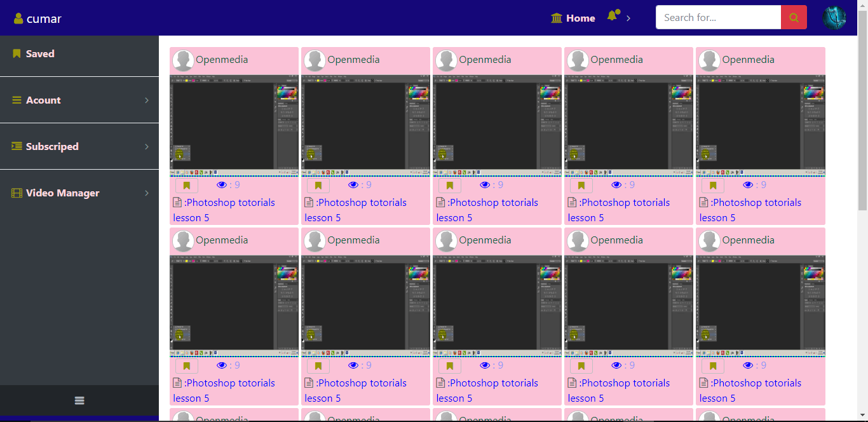The image size is (868, 422).
Task: Save video via bookmark on second row's second card
Action: point(318,366)
